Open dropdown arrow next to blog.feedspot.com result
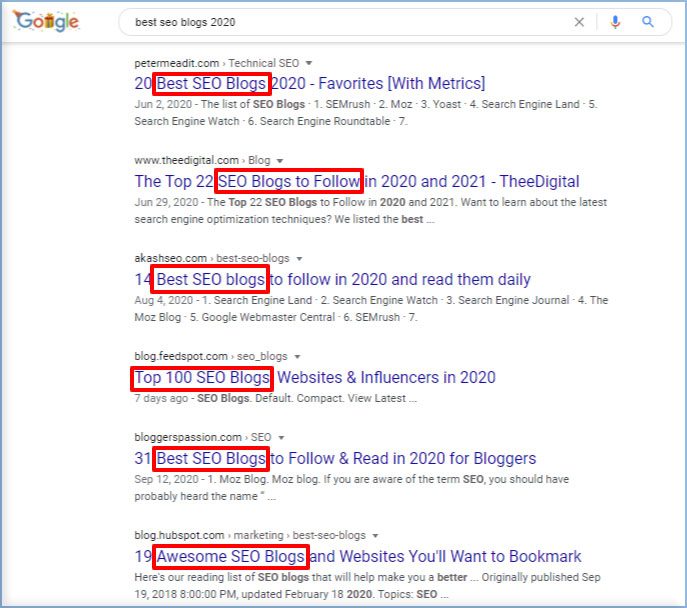The height and width of the screenshot is (608, 687). pos(297,357)
